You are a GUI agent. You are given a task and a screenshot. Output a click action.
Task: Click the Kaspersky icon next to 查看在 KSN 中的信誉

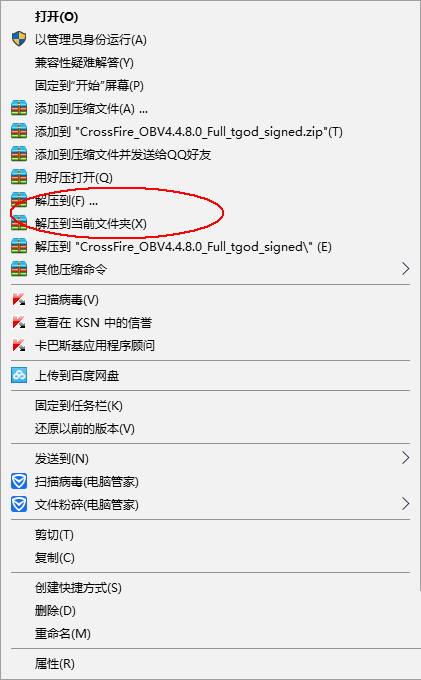pyautogui.click(x=19, y=322)
